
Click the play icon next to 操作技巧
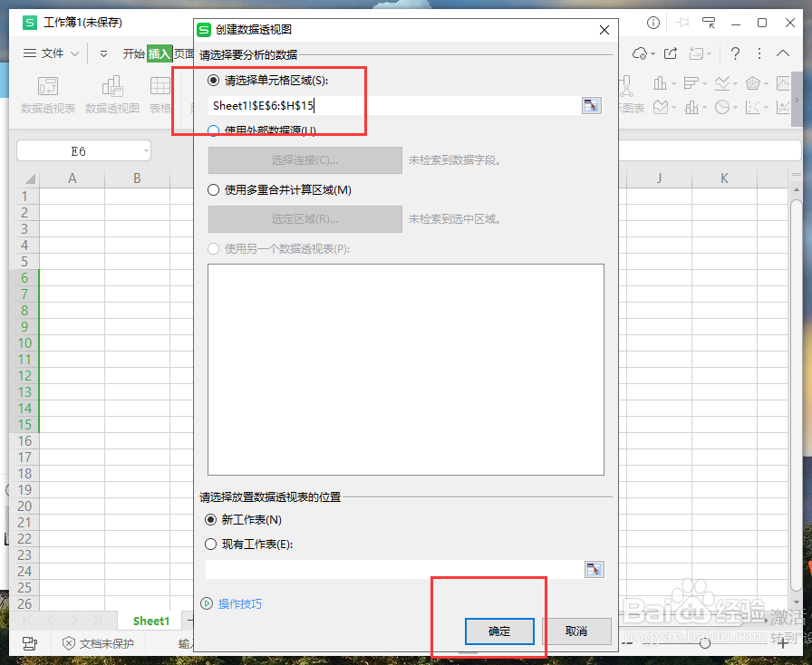point(207,603)
